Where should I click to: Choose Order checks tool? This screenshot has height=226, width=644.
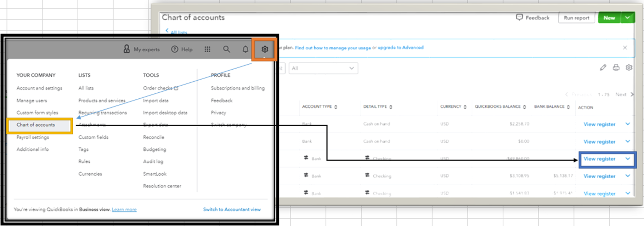160,88
